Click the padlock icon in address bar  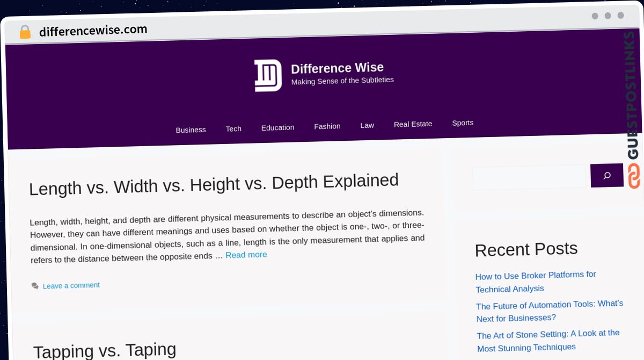pyautogui.click(x=25, y=32)
